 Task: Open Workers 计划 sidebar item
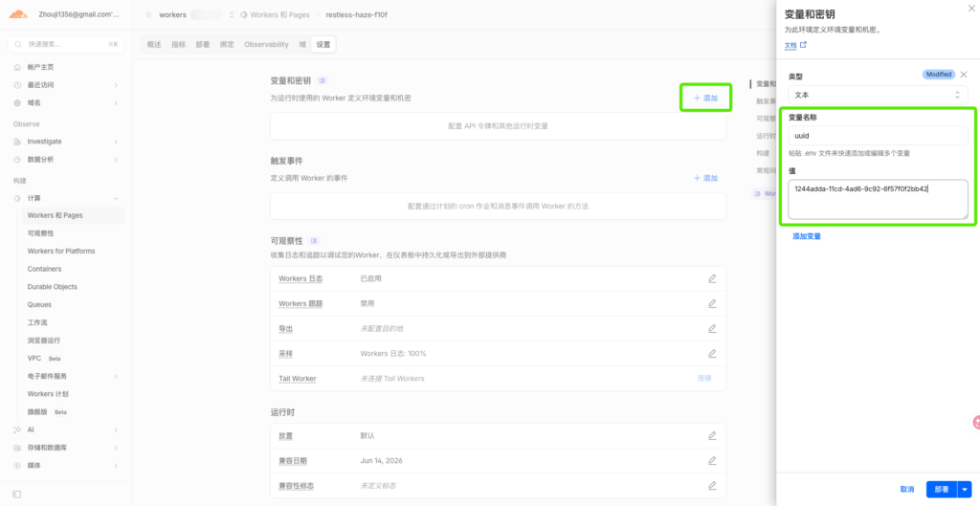point(48,394)
